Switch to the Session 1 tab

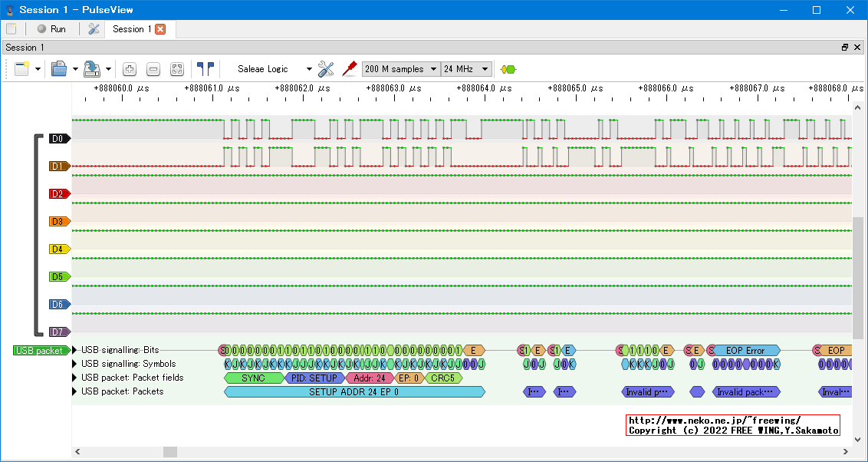132,29
